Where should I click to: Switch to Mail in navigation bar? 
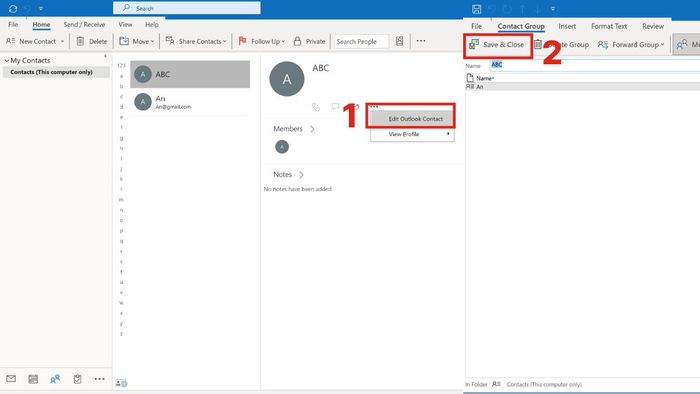11,379
